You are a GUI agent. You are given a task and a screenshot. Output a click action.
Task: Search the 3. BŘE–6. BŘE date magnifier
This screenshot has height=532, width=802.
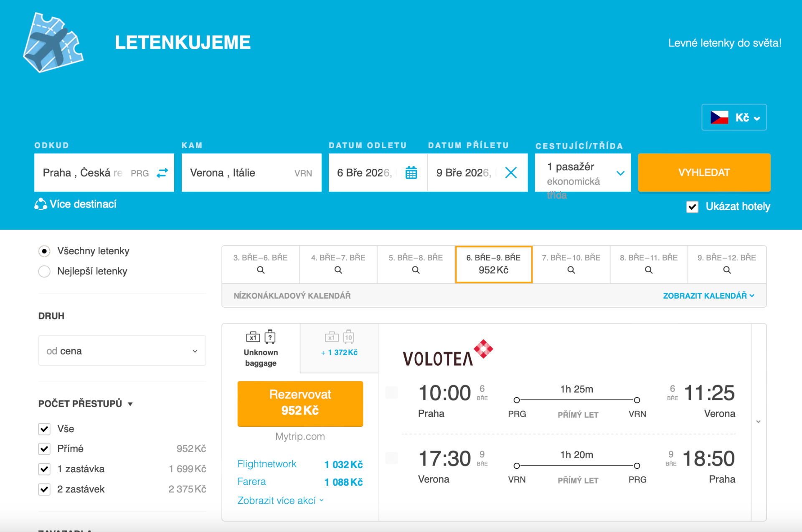click(261, 270)
